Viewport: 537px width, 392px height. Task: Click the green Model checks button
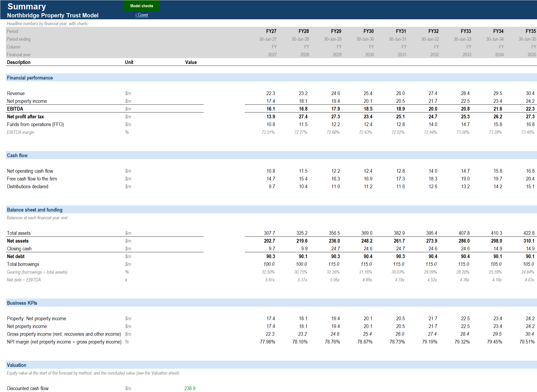pos(141,6)
